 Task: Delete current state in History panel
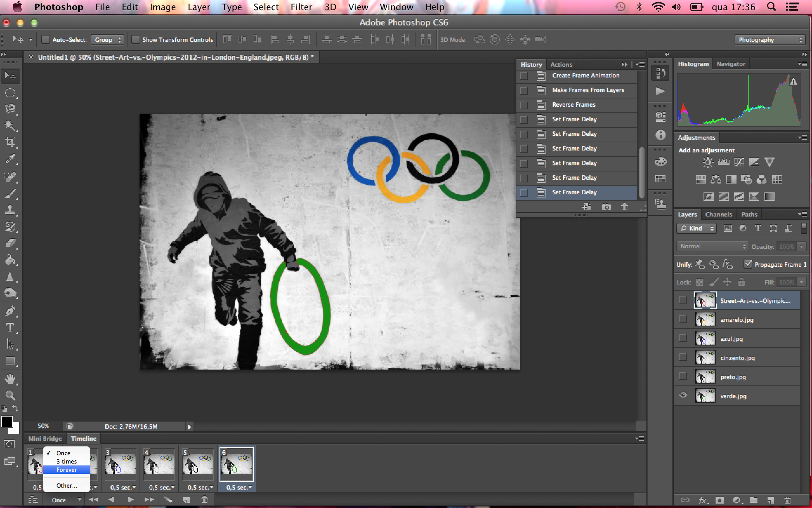(x=624, y=207)
